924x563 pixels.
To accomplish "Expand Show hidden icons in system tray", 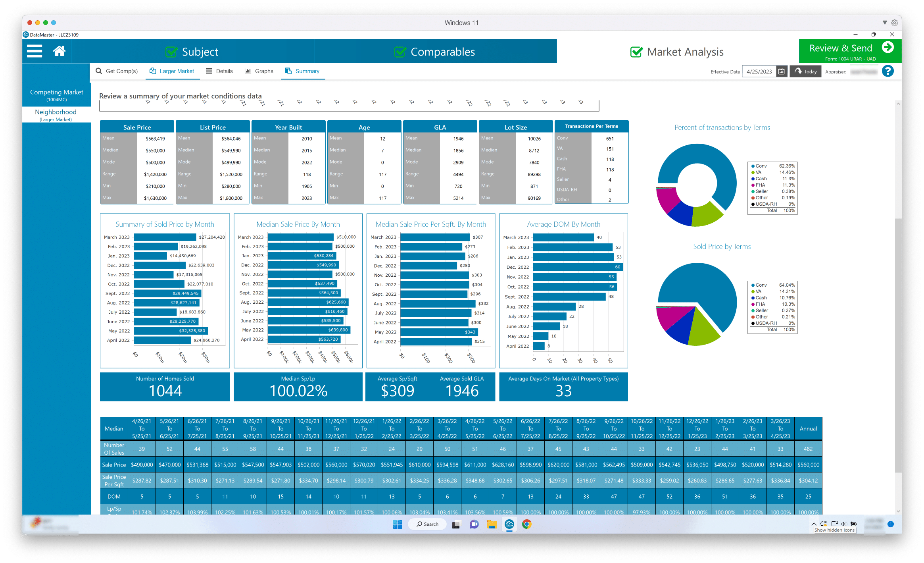I will 814,523.
